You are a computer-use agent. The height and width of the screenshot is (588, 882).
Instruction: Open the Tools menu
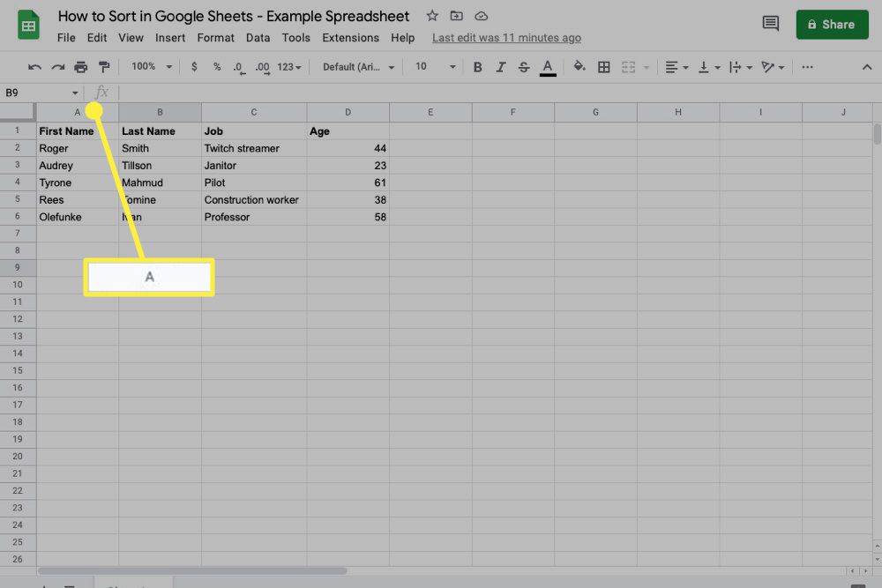pyautogui.click(x=295, y=38)
